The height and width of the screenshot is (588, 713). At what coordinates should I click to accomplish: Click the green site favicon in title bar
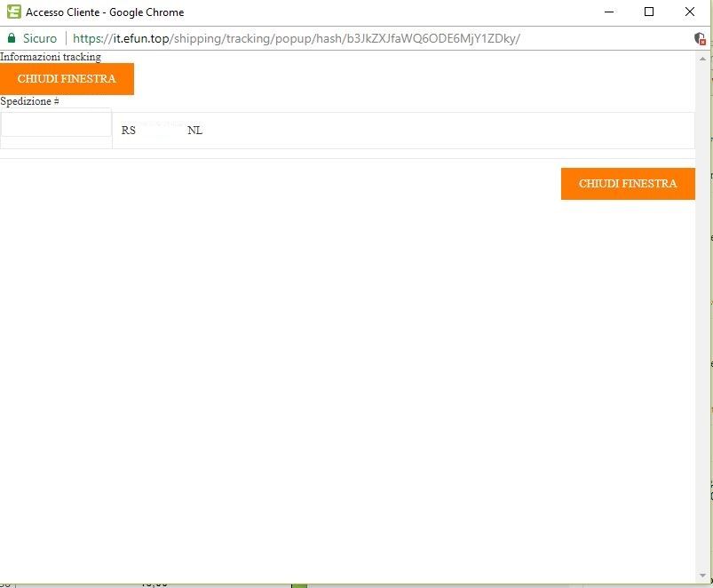(13, 12)
